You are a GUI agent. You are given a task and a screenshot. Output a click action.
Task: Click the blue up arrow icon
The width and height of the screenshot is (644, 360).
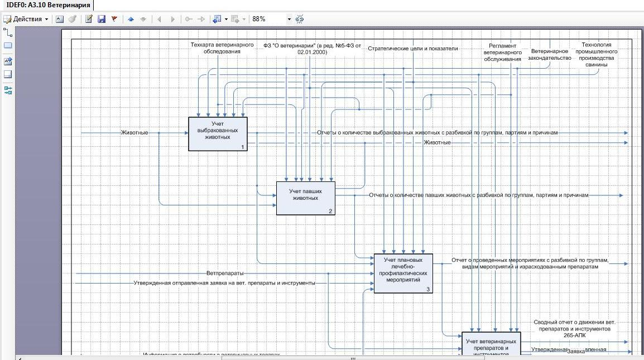point(131,19)
